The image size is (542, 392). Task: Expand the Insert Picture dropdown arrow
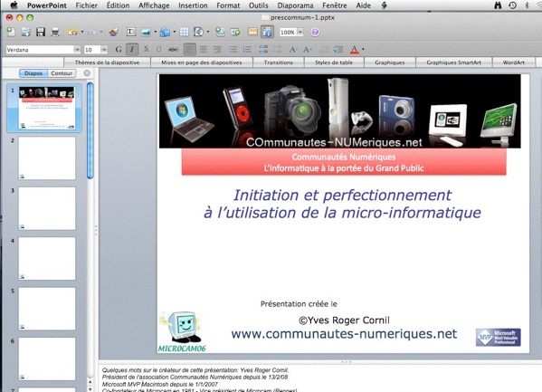156,32
